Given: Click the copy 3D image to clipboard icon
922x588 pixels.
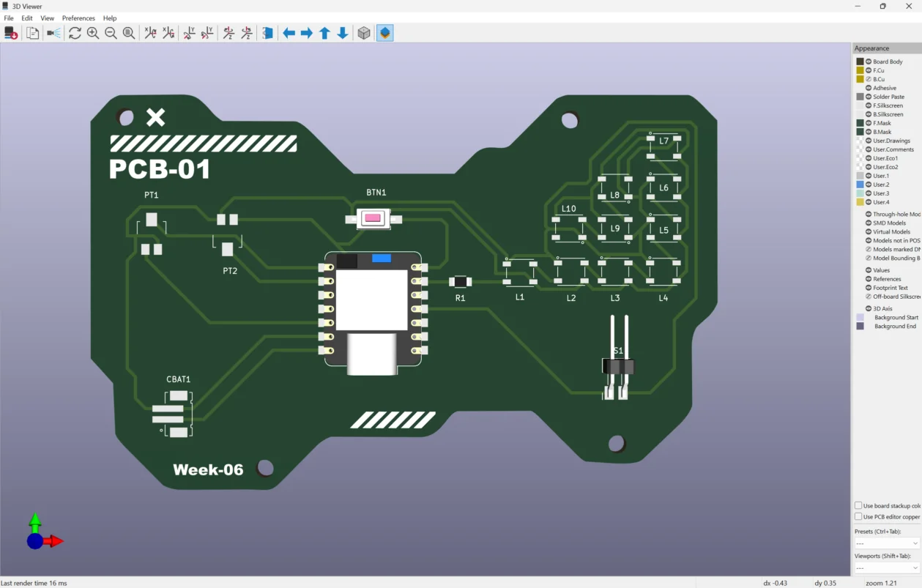Looking at the screenshot, I should pos(32,33).
